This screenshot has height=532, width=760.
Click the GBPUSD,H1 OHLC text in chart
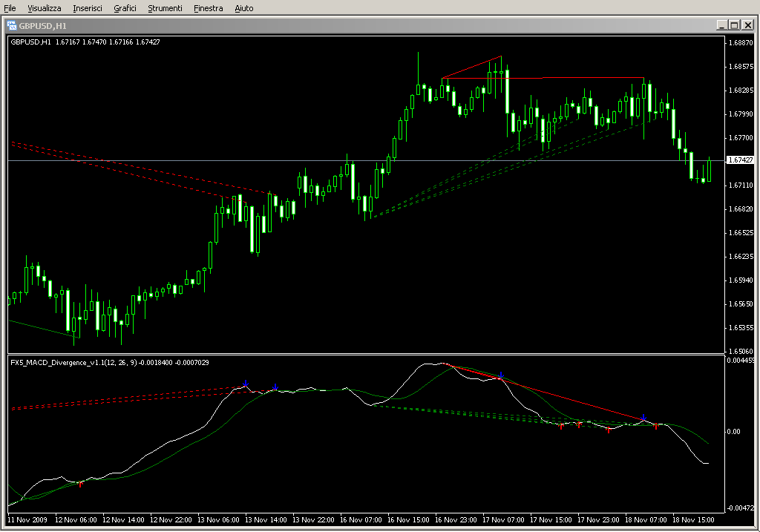point(85,42)
